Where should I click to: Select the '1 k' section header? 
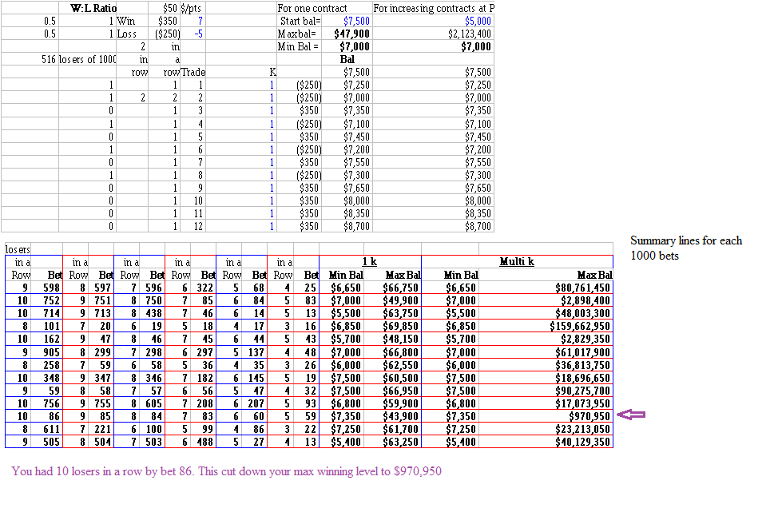click(x=370, y=261)
